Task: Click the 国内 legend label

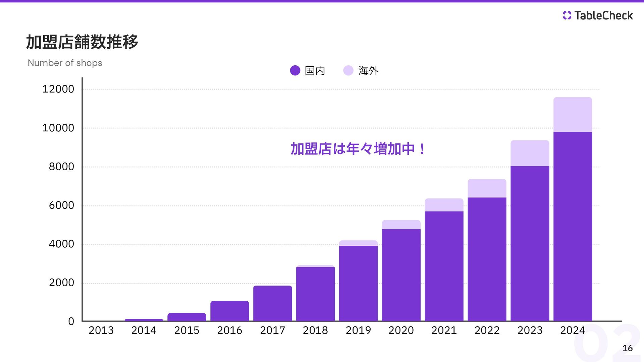Action: coord(315,70)
